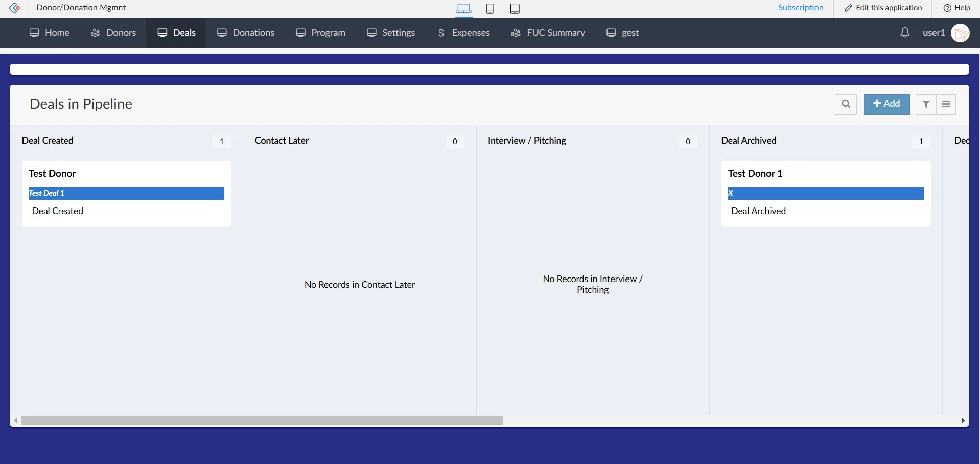Viewport: 980px width, 464px height.
Task: Click Deal Archived status in Test Donor 1 card
Action: click(758, 211)
